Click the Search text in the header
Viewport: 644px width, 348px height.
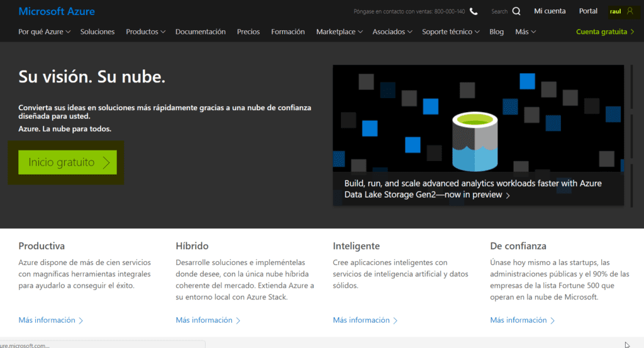499,11
